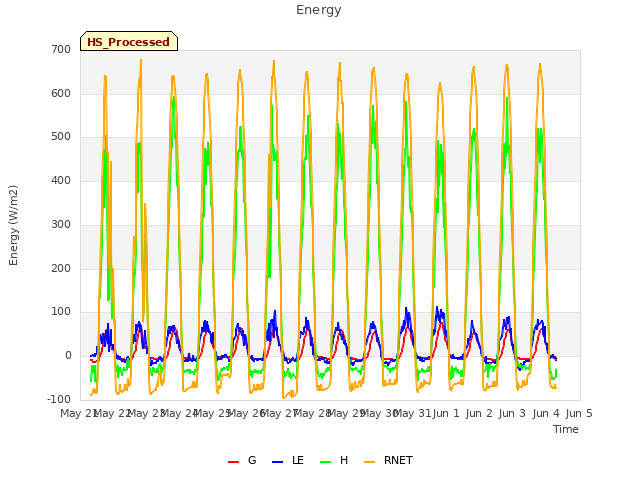Toggle the G series in legend
This screenshot has width=640, height=480.
(242, 460)
